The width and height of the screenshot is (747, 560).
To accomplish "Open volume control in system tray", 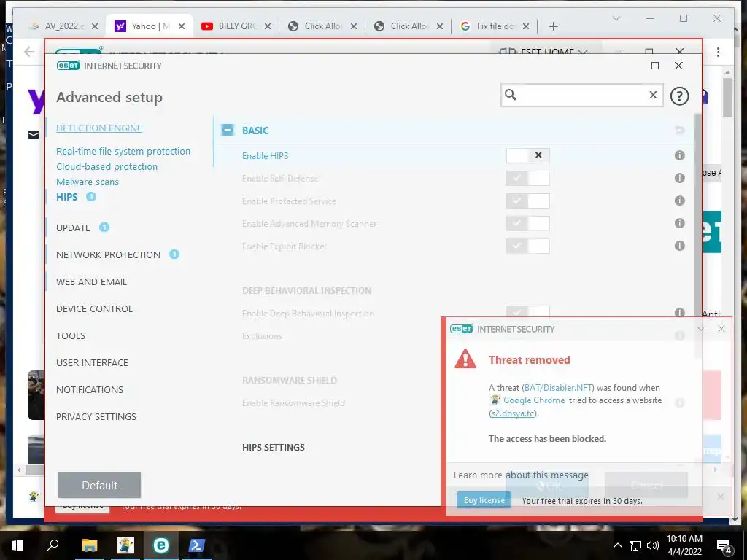I will [653, 545].
